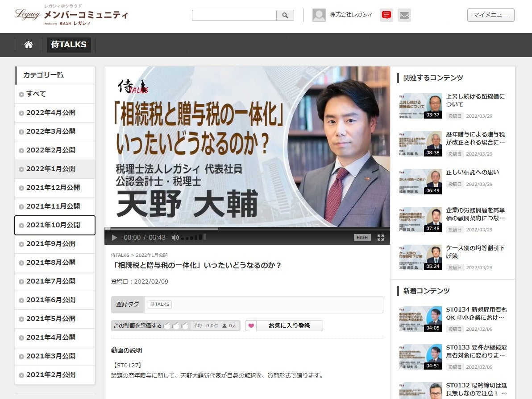Open the ST0133 要件が継続雇用者 link

(476, 352)
